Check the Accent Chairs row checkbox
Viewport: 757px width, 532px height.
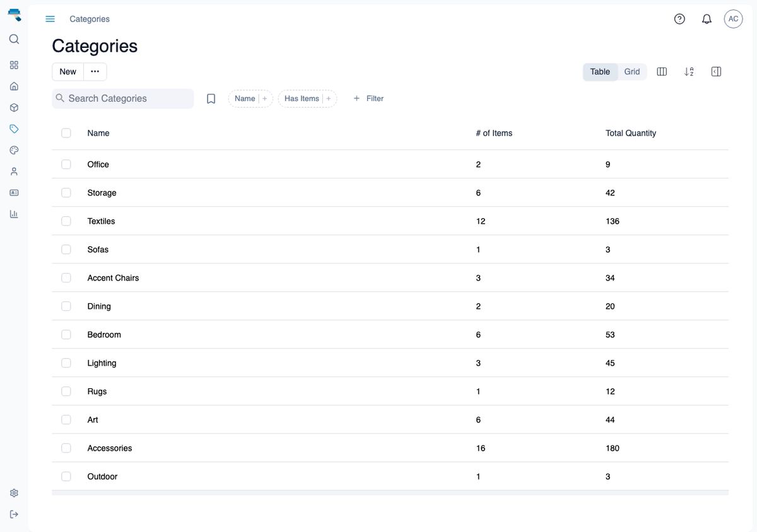coord(66,278)
